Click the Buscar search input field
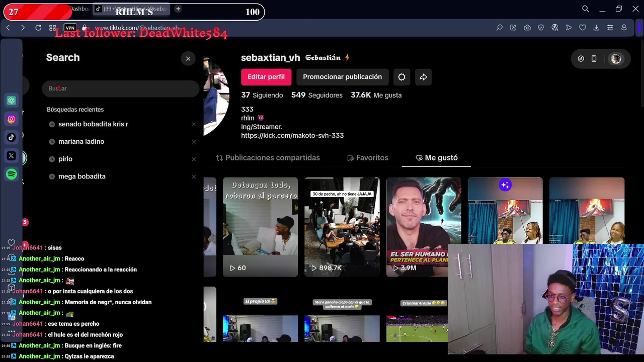 point(121,88)
